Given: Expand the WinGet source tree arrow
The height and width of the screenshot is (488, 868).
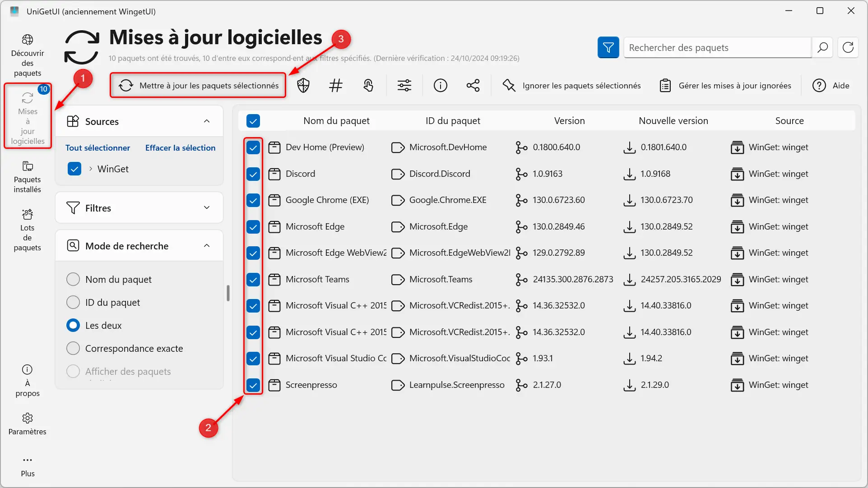Looking at the screenshot, I should coord(91,169).
